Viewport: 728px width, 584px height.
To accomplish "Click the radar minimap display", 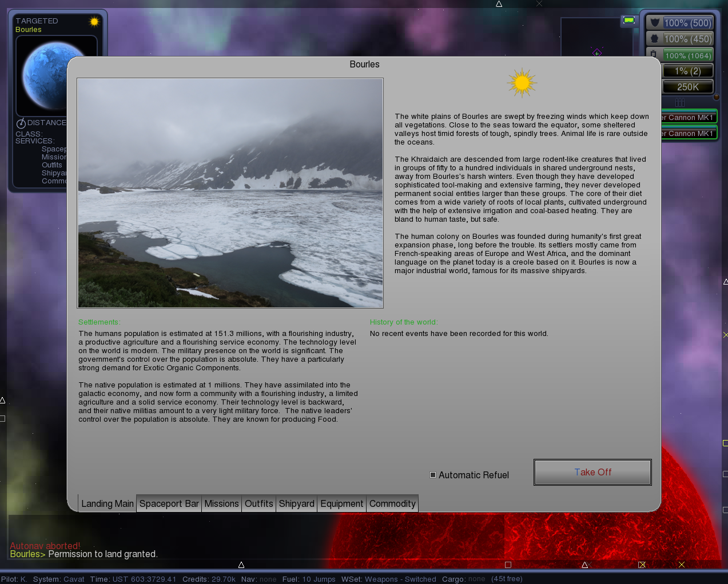I will (596, 37).
